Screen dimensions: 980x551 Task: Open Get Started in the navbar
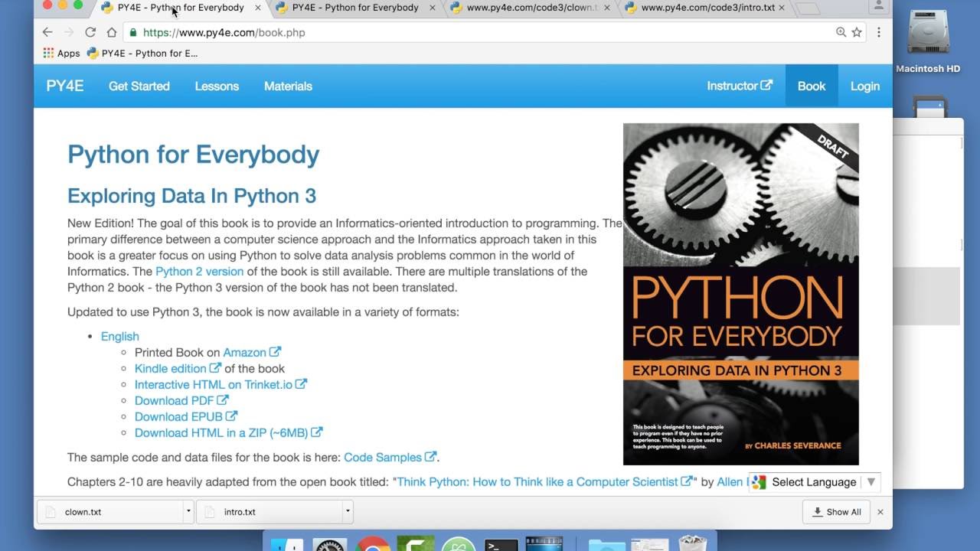(x=139, y=86)
